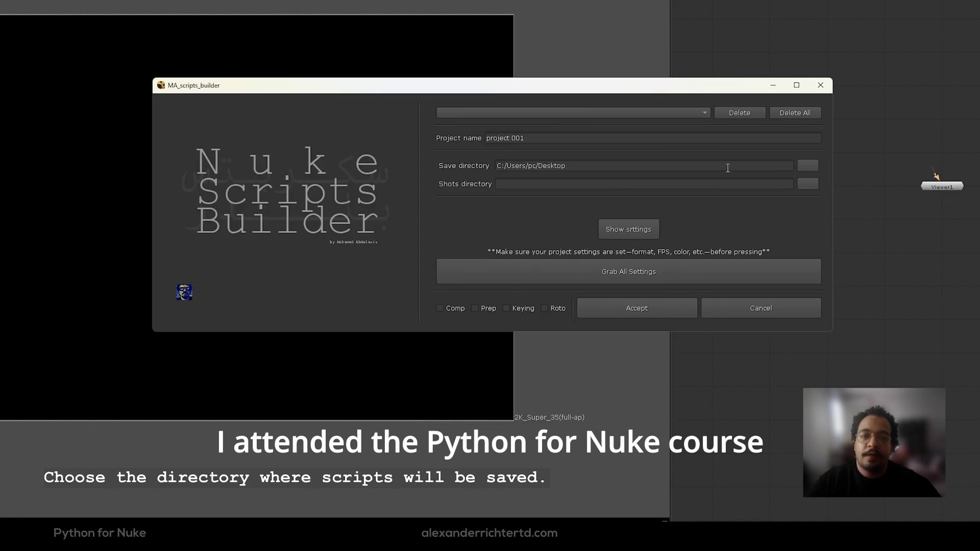Confirm with the Accept button
Image resolution: width=980 pixels, height=551 pixels.
636,308
